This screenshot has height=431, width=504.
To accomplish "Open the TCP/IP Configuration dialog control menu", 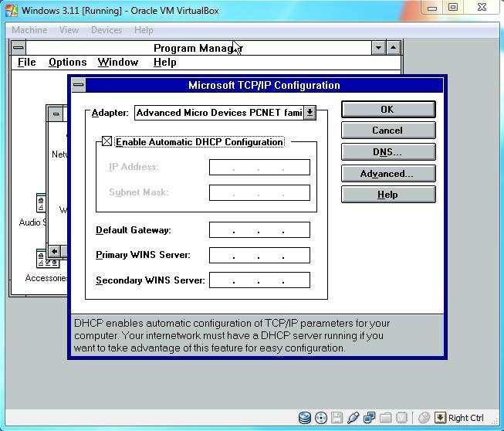I will tap(78, 85).
